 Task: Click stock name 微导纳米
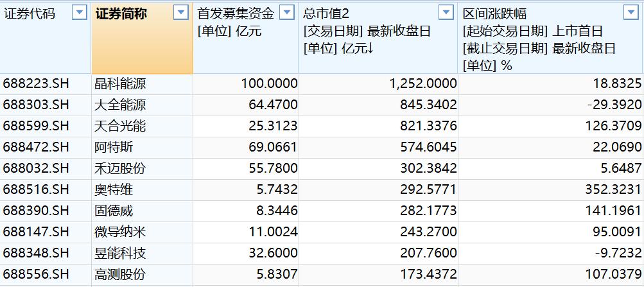[120, 232]
